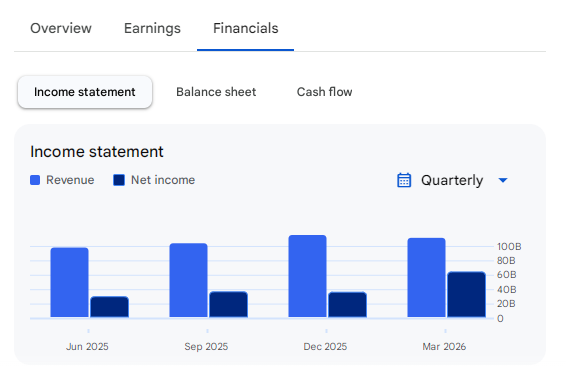Click the 80B axis value
Image resolution: width=566 pixels, height=374 pixels.
pyautogui.click(x=506, y=261)
